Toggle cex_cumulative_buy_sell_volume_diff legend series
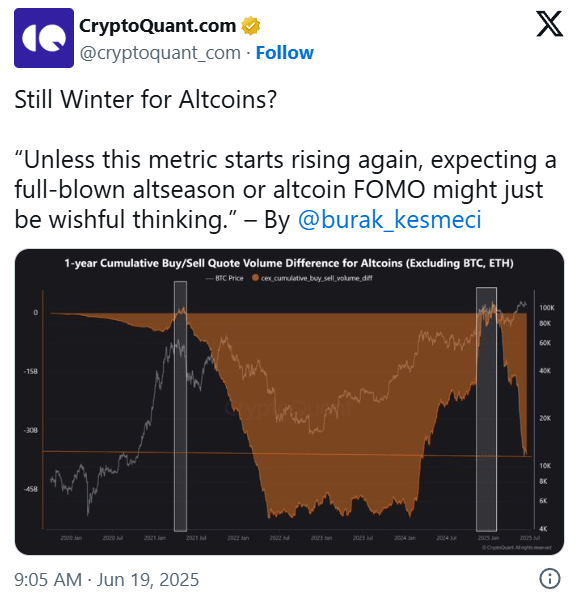This screenshot has height=601, width=582. [312, 278]
